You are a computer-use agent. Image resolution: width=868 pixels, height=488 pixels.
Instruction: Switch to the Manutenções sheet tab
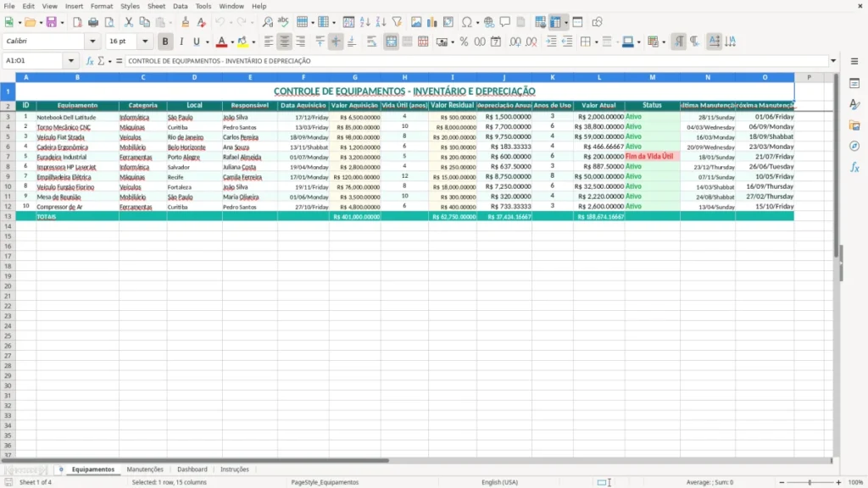(x=145, y=469)
